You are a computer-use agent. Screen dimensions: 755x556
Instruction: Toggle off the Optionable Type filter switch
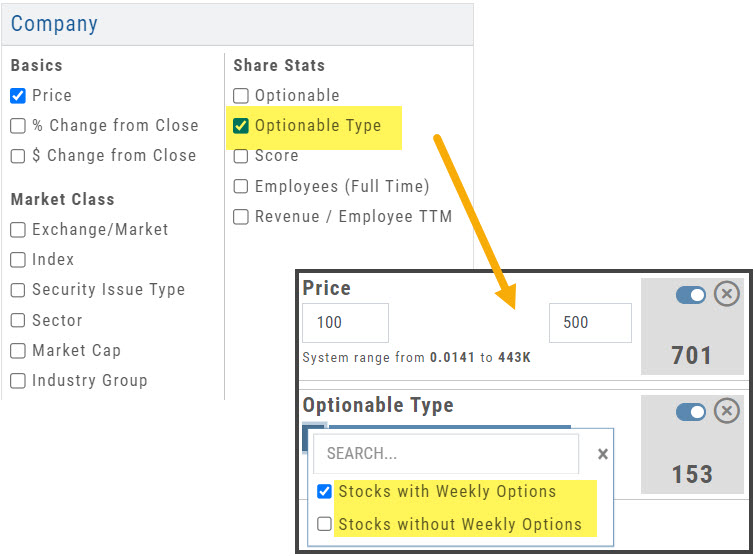(x=691, y=412)
